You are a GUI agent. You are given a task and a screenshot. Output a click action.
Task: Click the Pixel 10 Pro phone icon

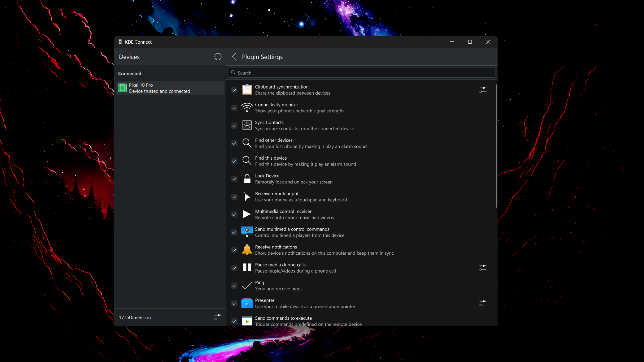click(122, 88)
